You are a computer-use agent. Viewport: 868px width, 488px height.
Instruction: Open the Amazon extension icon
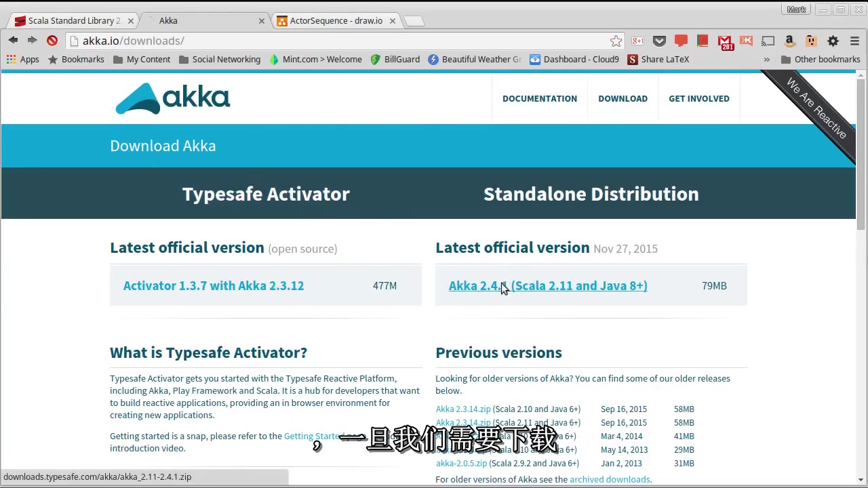tap(789, 41)
